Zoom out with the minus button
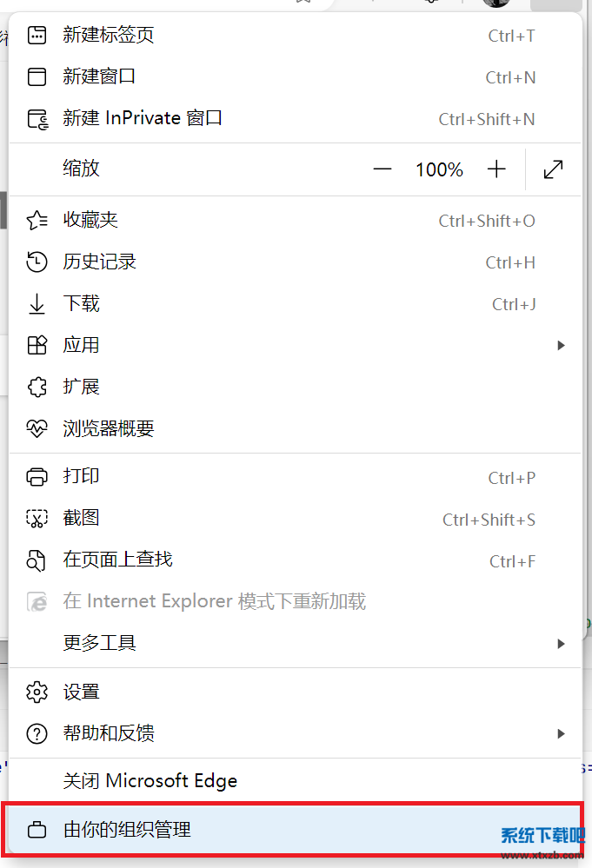 382,169
